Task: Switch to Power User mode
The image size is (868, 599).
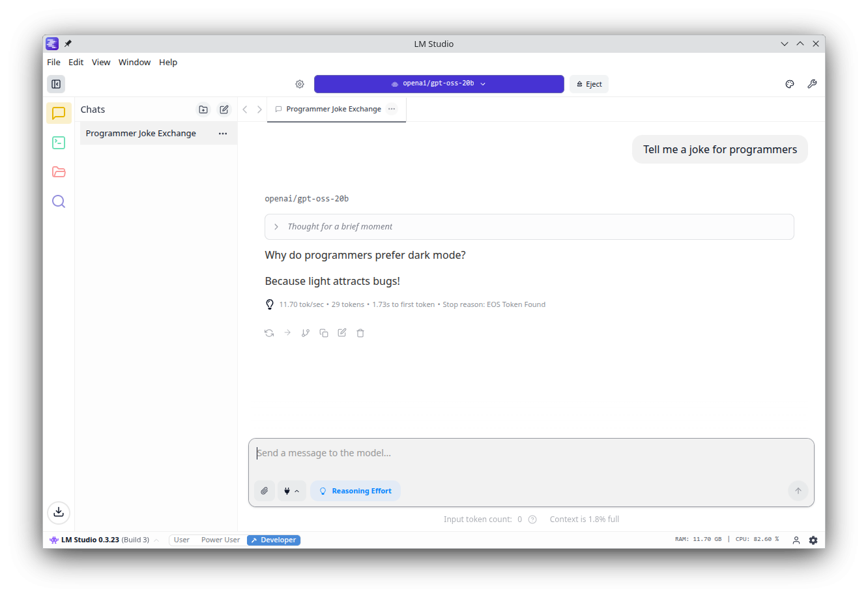Action: pos(220,540)
